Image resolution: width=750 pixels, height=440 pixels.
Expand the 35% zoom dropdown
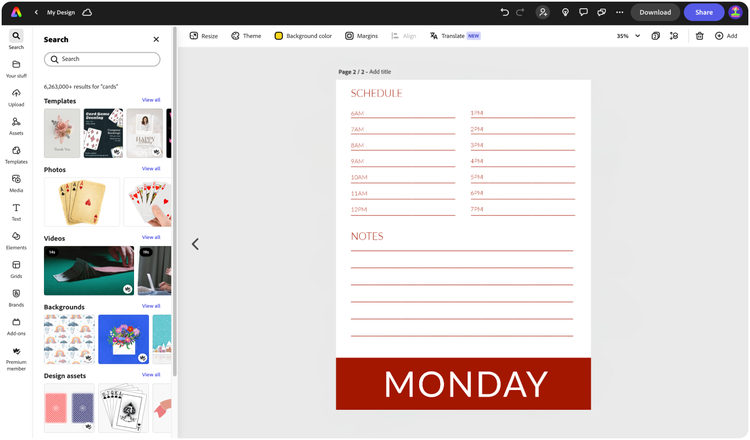tap(628, 36)
